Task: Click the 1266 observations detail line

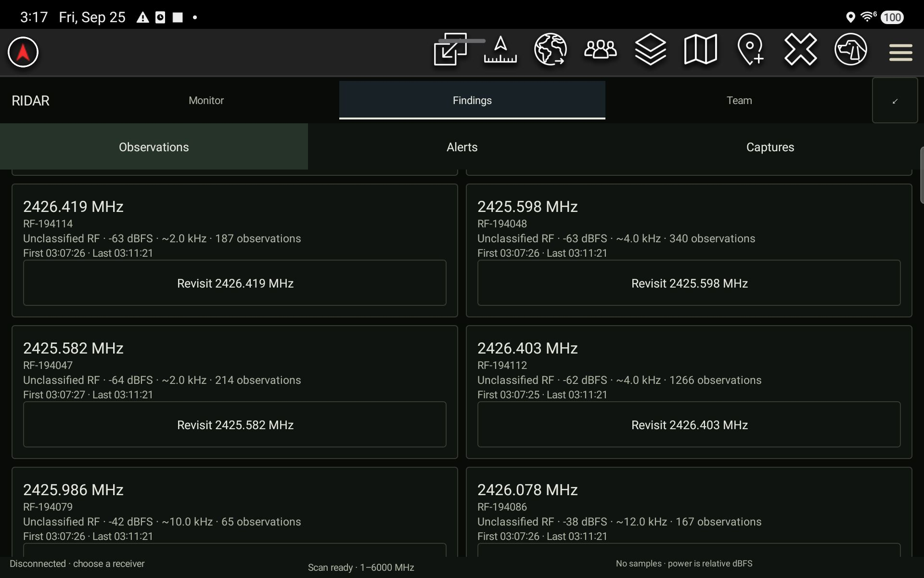Action: pos(619,380)
